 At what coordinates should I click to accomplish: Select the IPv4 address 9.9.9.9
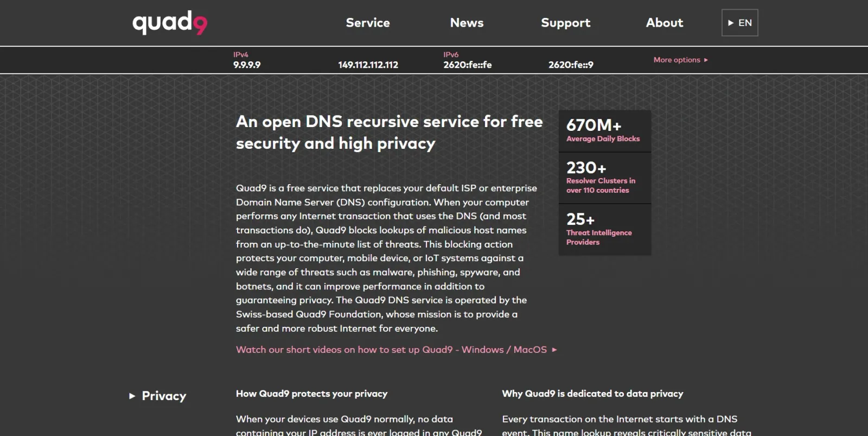247,65
